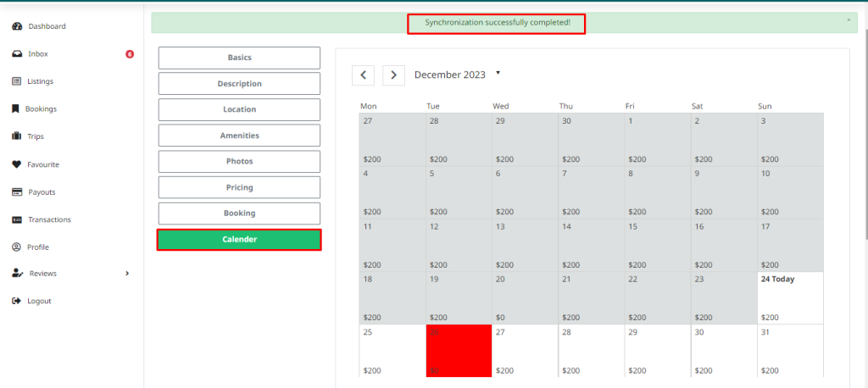The image size is (868, 388).
Task: Switch to the Pricing tab
Action: point(239,187)
